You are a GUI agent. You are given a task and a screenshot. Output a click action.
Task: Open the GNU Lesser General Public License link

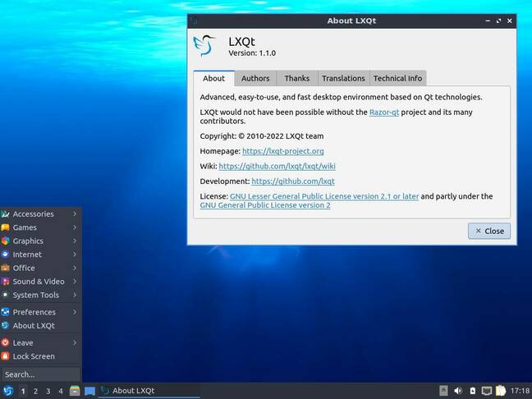pyautogui.click(x=324, y=196)
